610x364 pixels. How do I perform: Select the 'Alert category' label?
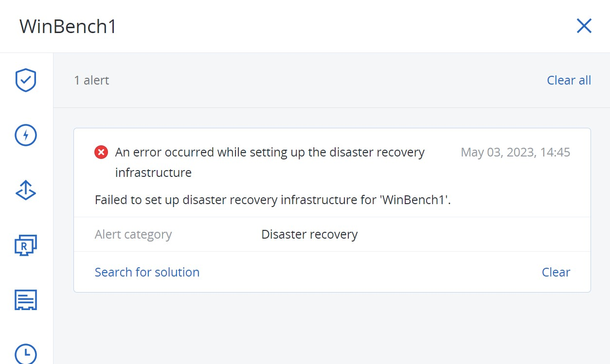pyautogui.click(x=133, y=235)
